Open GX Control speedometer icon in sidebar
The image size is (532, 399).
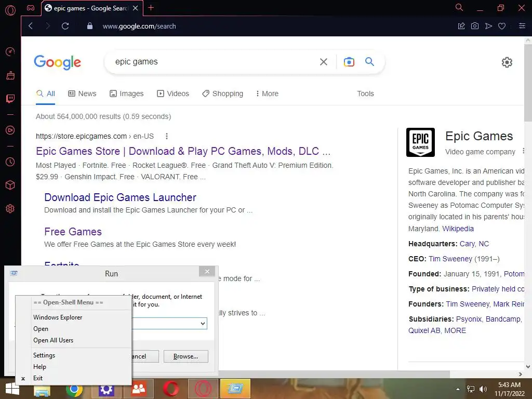click(10, 51)
